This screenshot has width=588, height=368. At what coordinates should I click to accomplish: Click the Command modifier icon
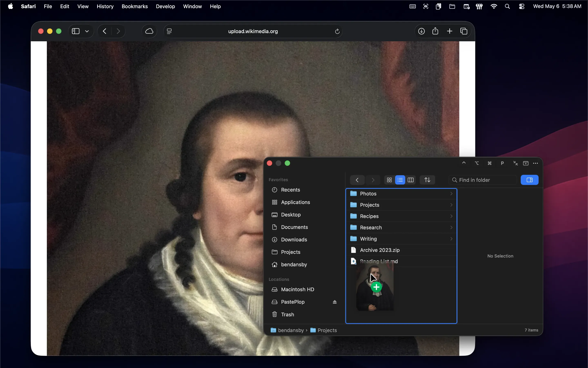tap(489, 163)
